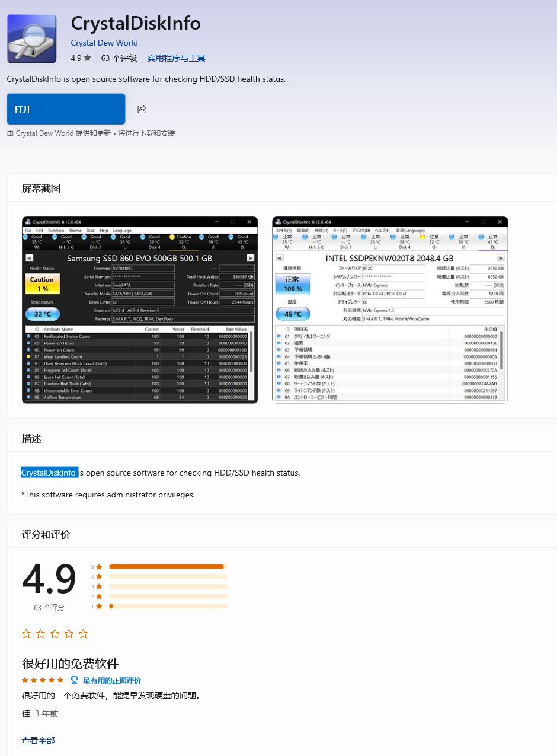Click the trophy icon next to 最有用的正面评价
The width and height of the screenshot is (557, 756).
(74, 680)
